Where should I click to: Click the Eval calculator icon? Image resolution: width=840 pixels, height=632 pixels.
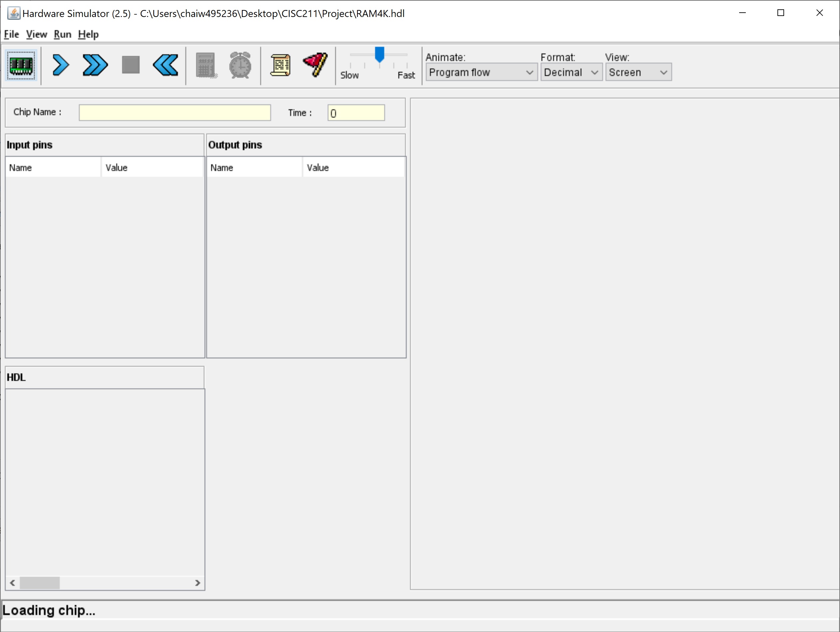click(x=206, y=65)
